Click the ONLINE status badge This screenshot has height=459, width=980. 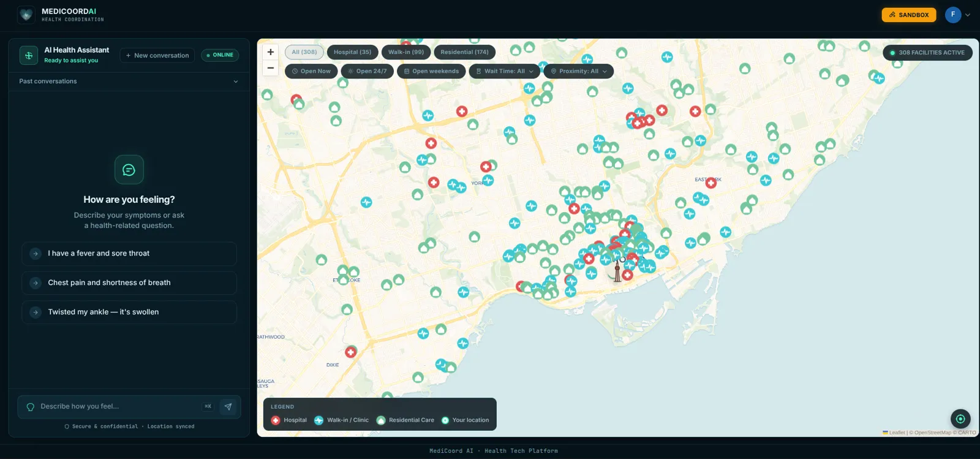[x=220, y=55]
